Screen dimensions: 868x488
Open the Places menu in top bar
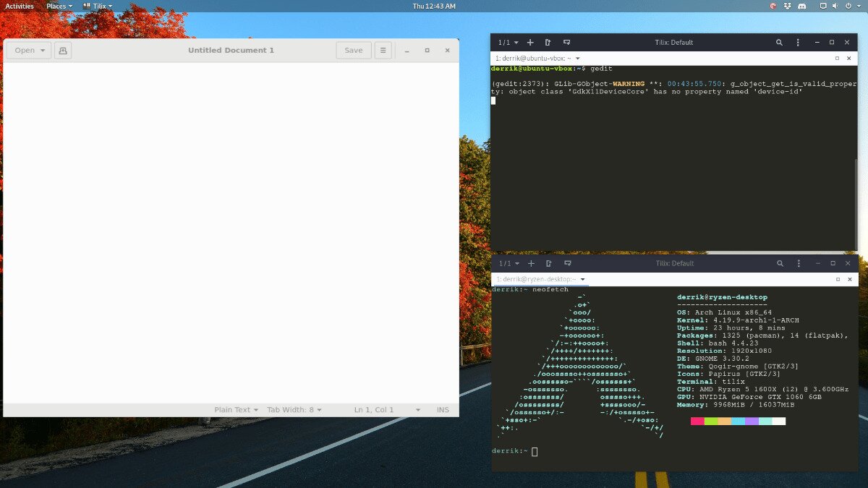59,6
